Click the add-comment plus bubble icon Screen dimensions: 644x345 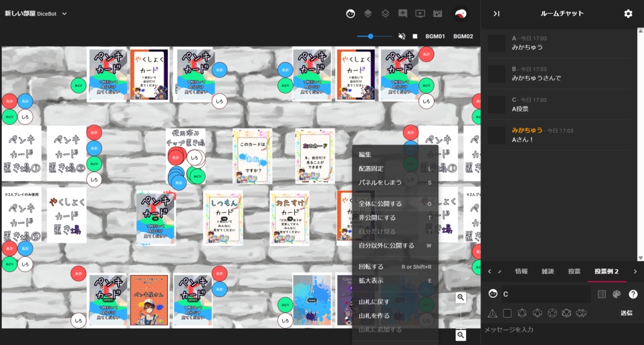coord(403,14)
